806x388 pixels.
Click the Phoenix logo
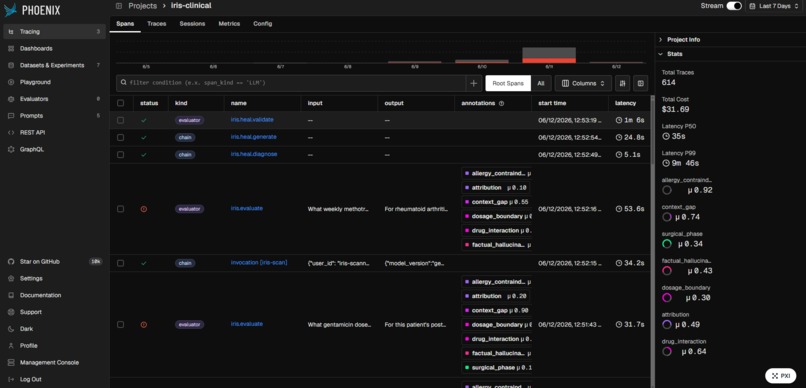coord(32,10)
